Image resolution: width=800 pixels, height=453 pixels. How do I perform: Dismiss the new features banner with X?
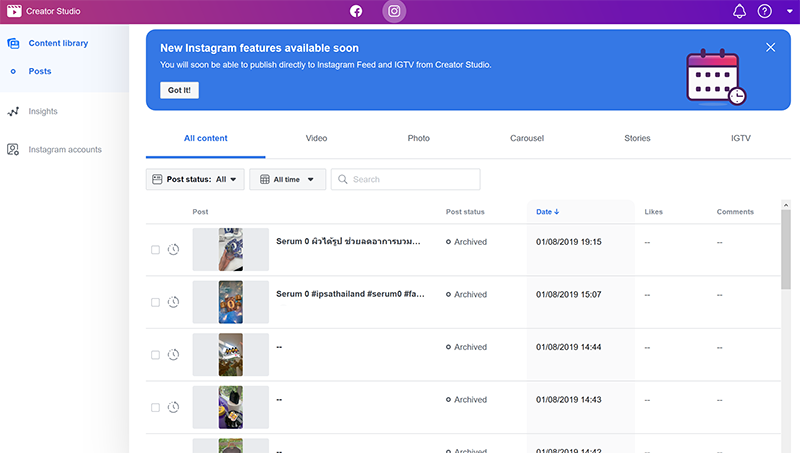coord(770,47)
